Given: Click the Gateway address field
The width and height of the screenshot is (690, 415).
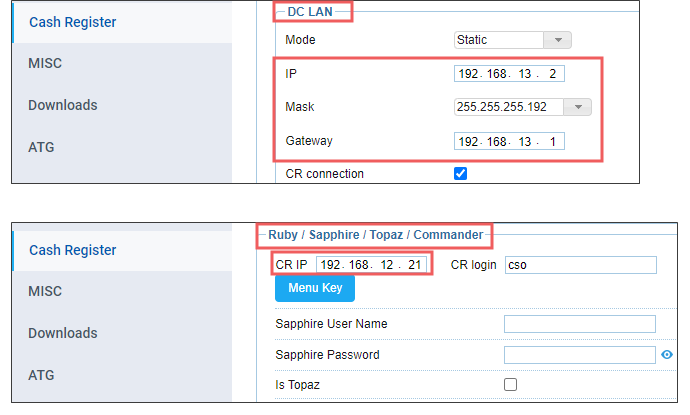Looking at the screenshot, I should [509, 142].
